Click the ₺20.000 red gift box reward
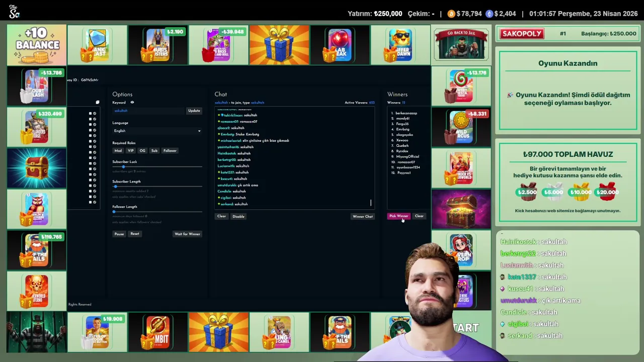644x362 pixels. coord(606,192)
